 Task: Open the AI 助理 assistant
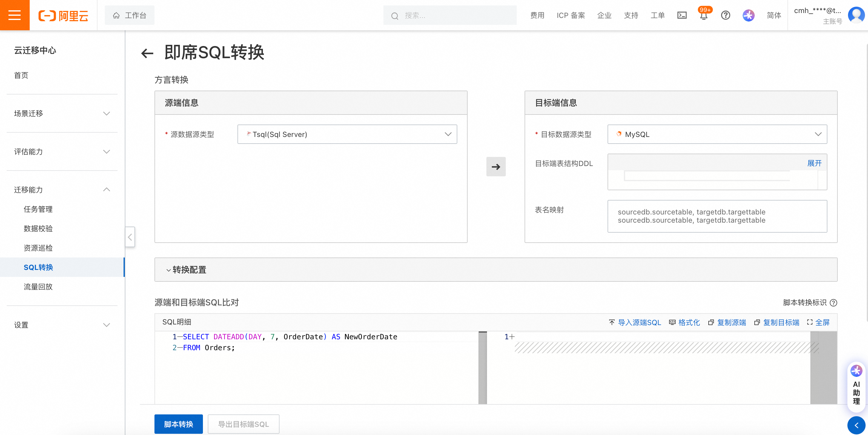click(x=856, y=386)
